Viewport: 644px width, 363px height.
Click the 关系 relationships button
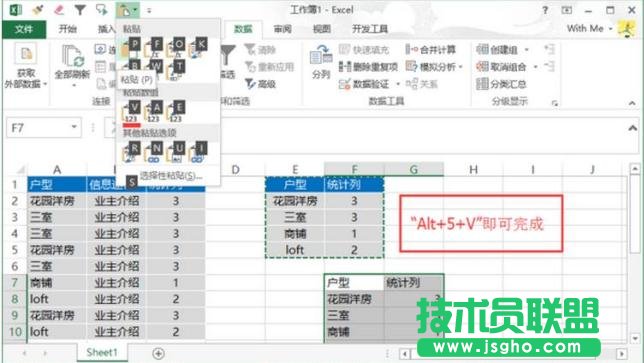421,84
